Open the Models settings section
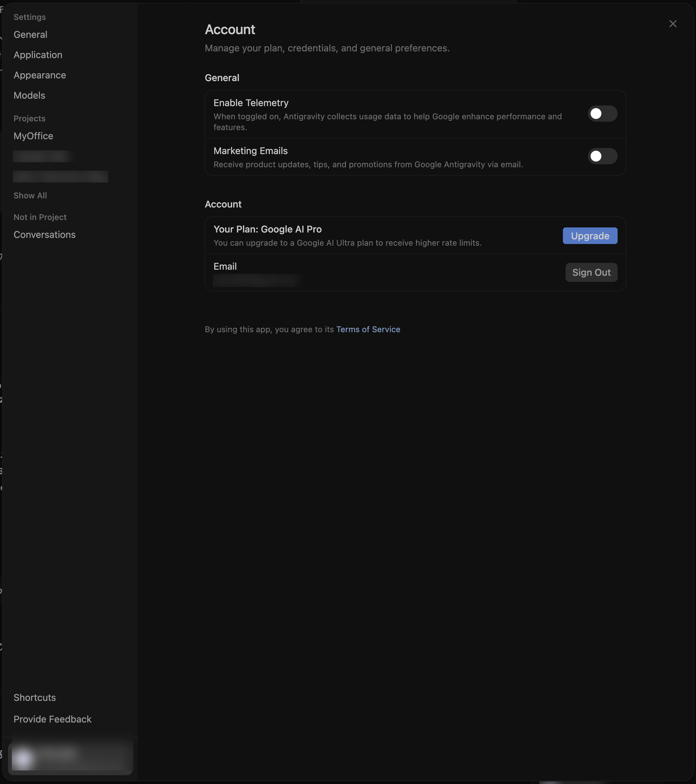 29,96
